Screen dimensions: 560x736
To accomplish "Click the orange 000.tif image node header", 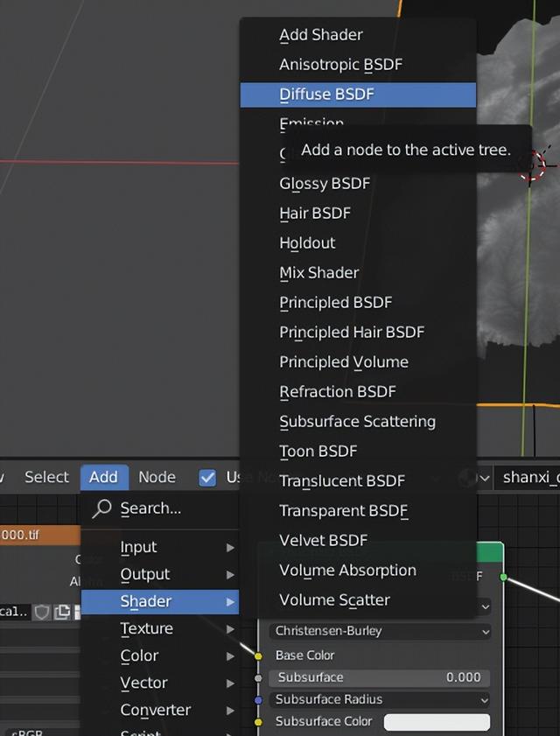I will tap(40, 535).
